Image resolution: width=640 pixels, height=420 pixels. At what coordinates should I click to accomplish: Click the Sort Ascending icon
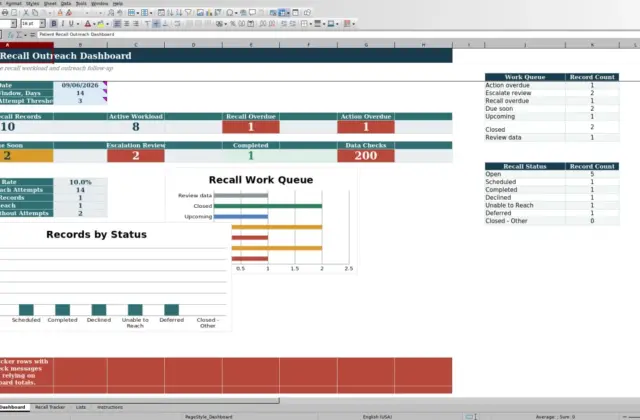click(170, 13)
